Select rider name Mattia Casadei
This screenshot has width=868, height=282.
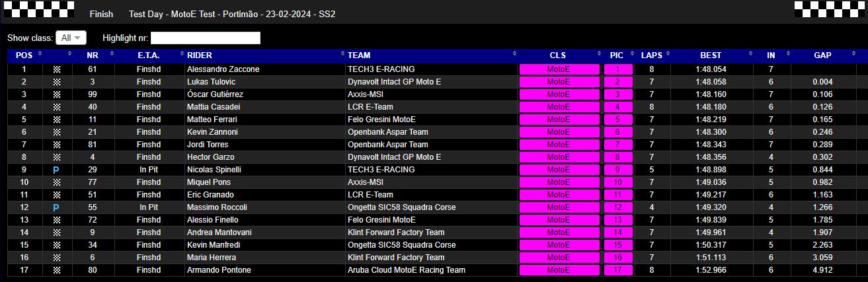pos(214,107)
